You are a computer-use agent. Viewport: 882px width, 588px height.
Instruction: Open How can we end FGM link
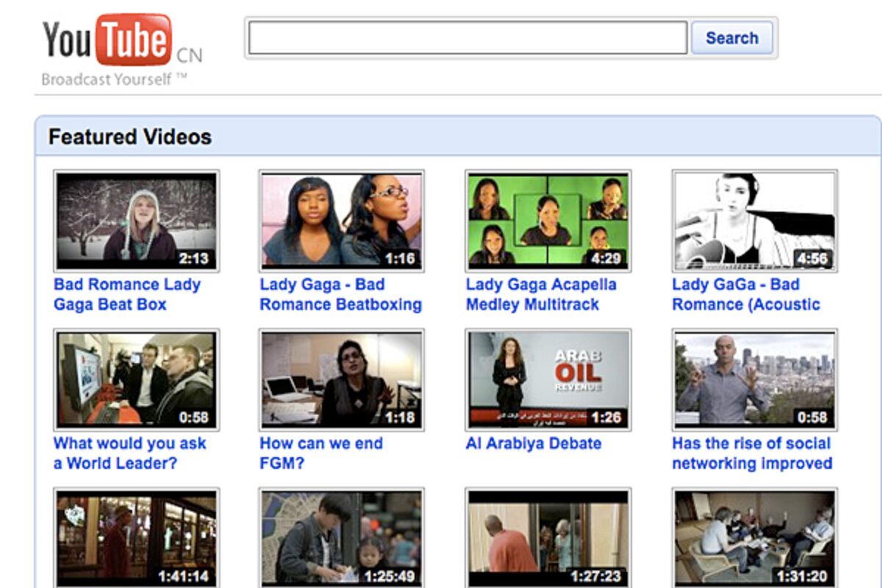coord(320,453)
